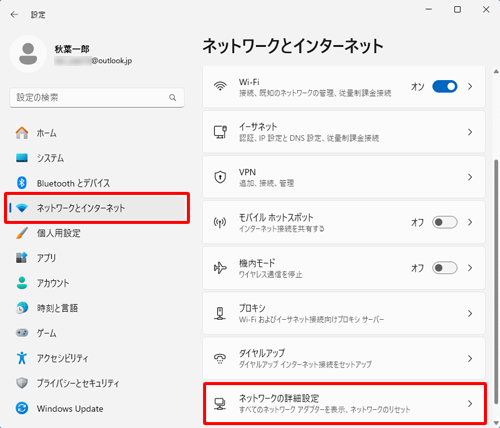Click the search magnifier icon
The width and height of the screenshot is (500, 428).
tap(172, 98)
